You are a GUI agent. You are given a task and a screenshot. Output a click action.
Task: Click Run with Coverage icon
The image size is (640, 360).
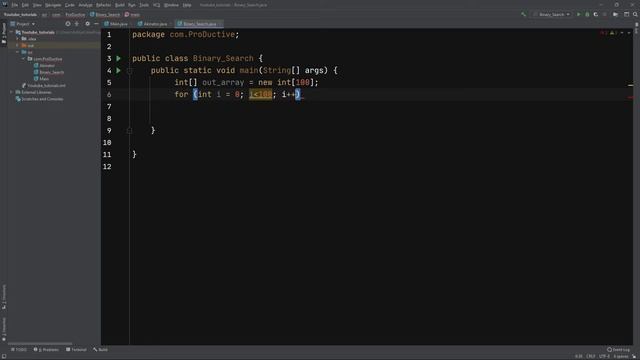(596, 14)
